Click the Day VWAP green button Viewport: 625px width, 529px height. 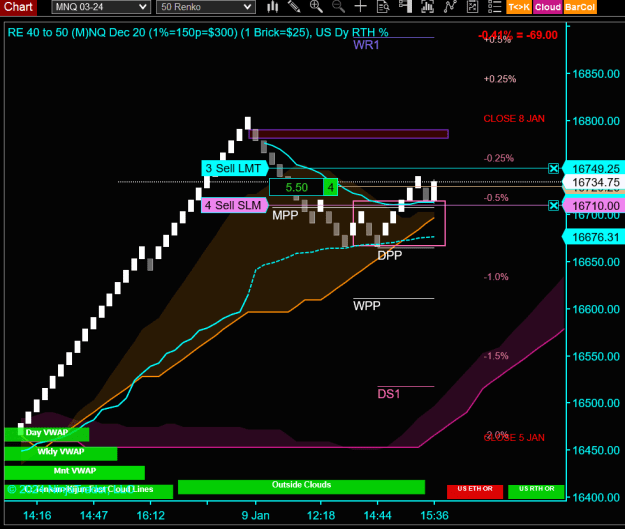click(47, 434)
